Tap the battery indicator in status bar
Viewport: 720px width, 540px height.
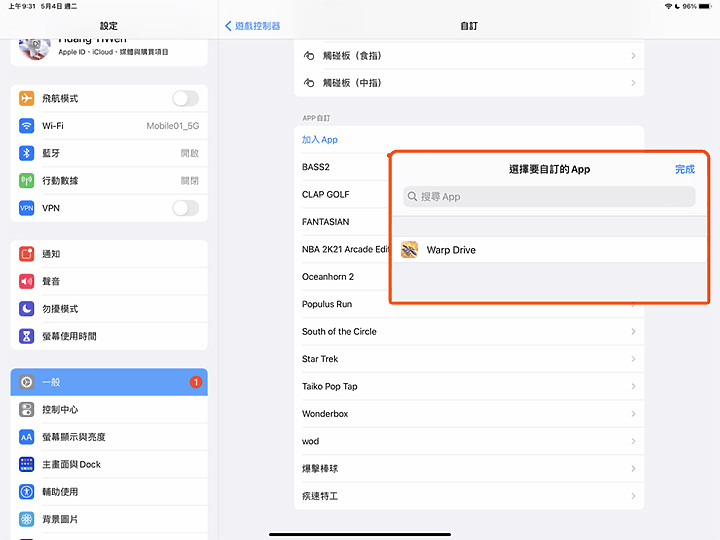click(x=705, y=6)
